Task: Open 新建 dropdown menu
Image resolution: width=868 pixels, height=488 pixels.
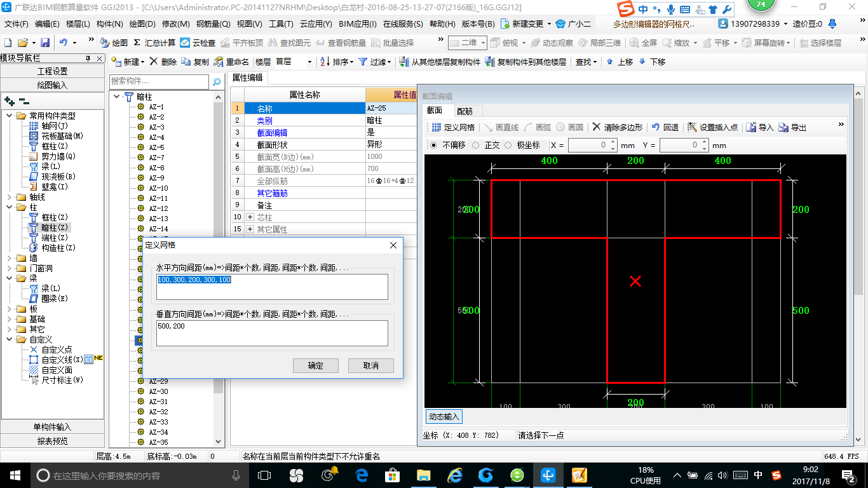Action: click(128, 62)
